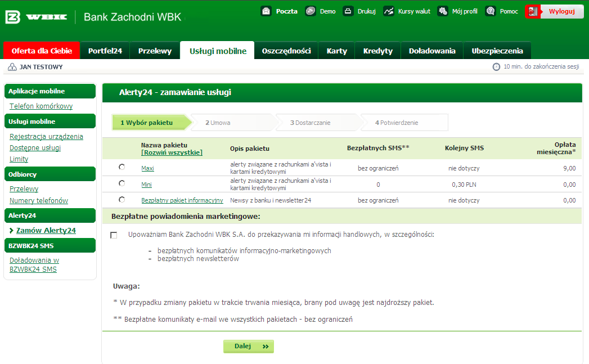Click step 3 Dostarczanie in wizard

pos(318,123)
